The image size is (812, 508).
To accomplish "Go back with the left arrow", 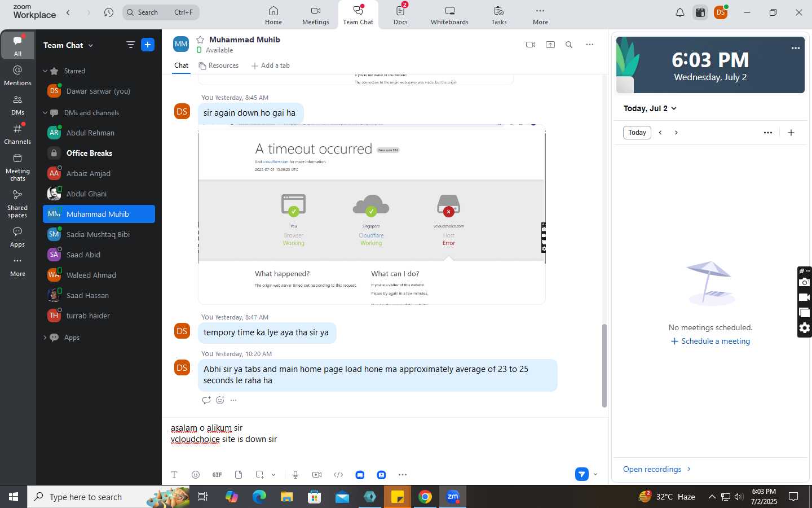I will pos(68,12).
